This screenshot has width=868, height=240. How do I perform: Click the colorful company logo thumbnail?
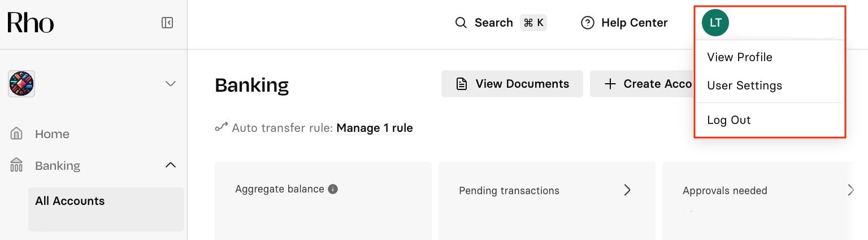click(21, 84)
